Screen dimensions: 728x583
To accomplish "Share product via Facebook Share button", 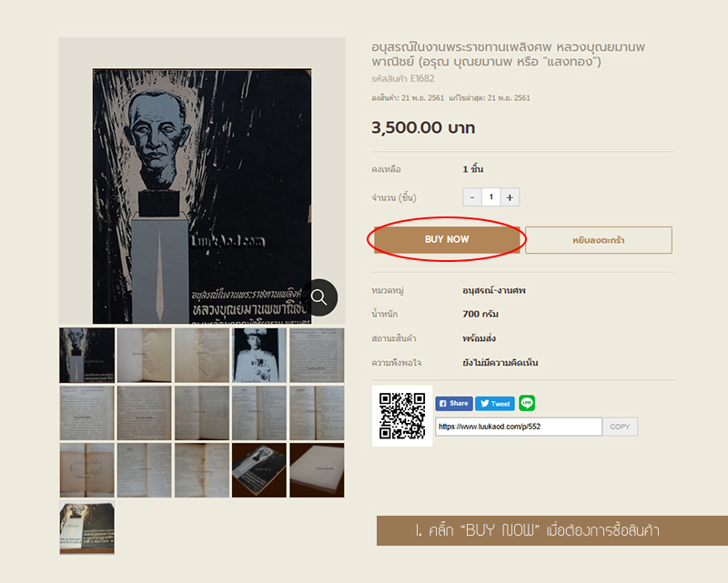I will [453, 403].
